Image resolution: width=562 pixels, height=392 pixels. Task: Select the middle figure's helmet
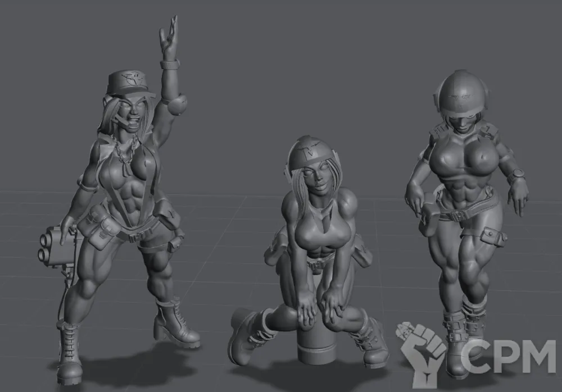pos(309,151)
